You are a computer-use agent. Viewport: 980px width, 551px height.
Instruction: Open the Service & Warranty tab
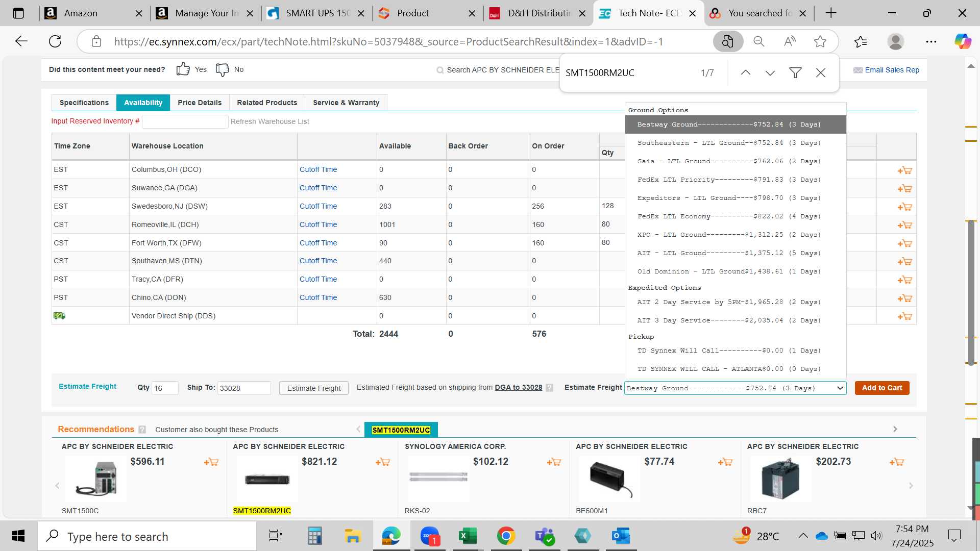(346, 103)
